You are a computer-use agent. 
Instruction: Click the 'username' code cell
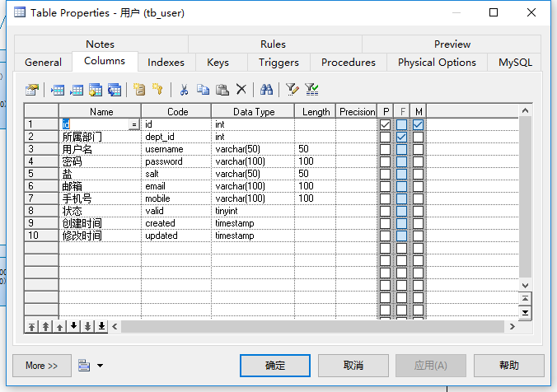click(x=176, y=149)
